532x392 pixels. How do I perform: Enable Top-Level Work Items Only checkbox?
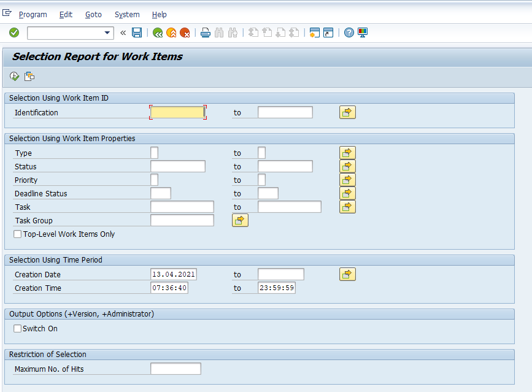click(17, 234)
